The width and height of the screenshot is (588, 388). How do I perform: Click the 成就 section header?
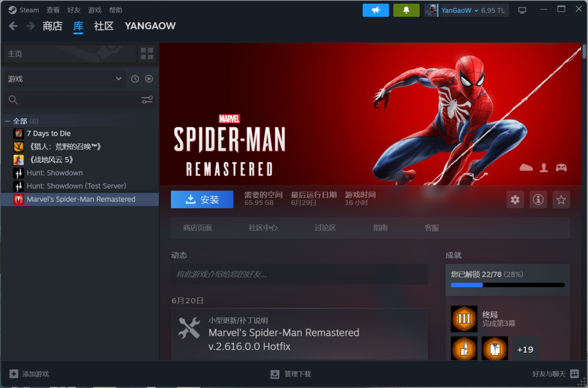(x=454, y=255)
